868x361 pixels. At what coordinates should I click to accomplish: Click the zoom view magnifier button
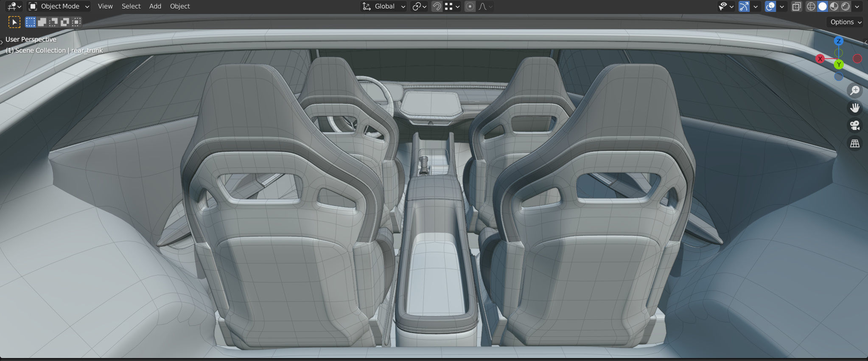(x=855, y=90)
